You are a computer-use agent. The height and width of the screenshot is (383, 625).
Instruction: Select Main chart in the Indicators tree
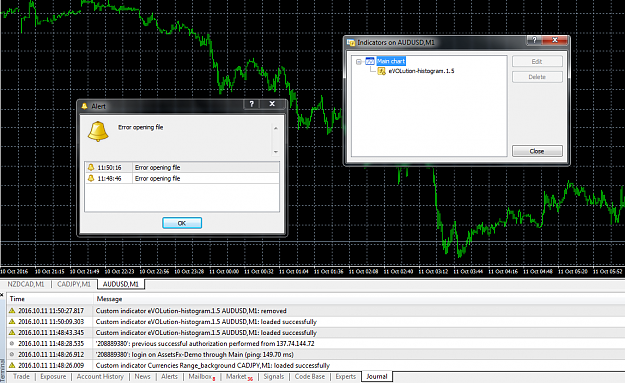[391, 61]
